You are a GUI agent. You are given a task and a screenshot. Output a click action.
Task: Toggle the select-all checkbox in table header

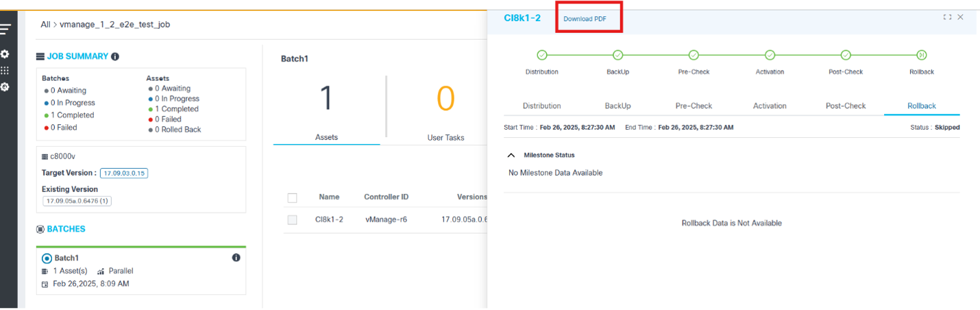(293, 198)
